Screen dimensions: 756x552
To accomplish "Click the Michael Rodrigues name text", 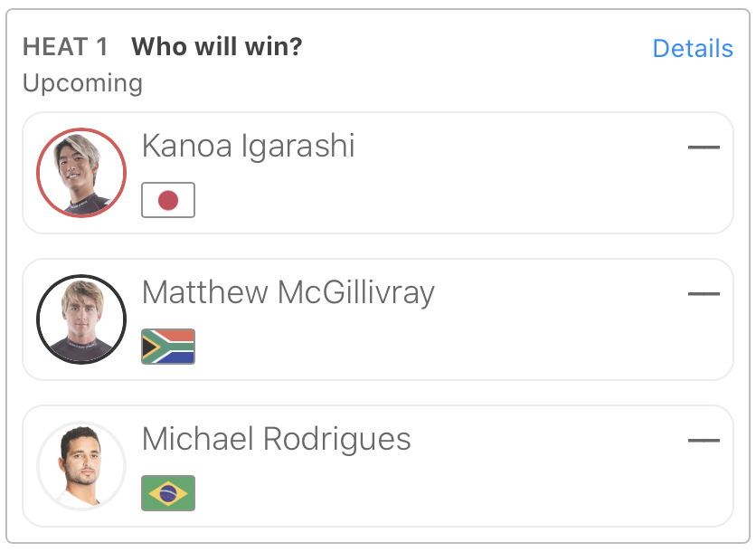I will click(x=277, y=439).
